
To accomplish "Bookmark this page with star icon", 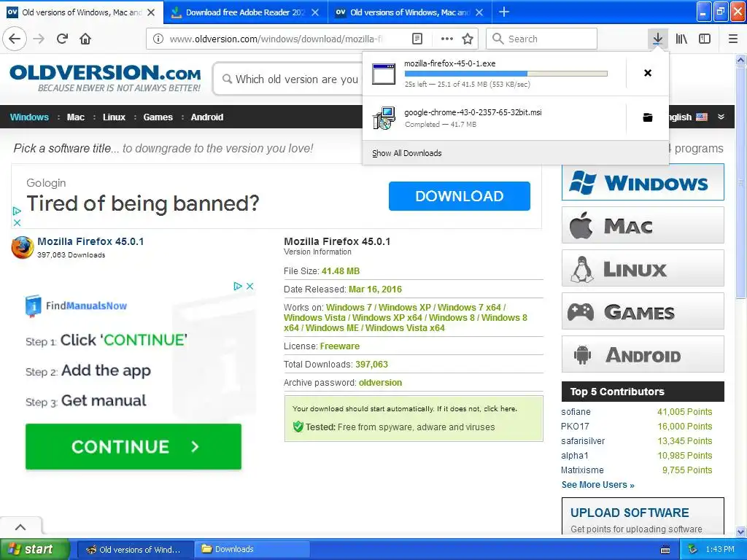I will coord(468,39).
